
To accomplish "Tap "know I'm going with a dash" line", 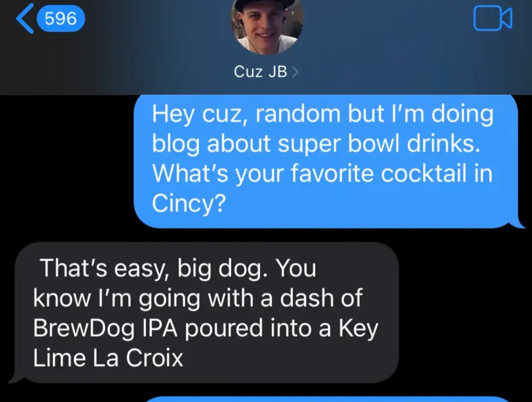I will 198,299.
